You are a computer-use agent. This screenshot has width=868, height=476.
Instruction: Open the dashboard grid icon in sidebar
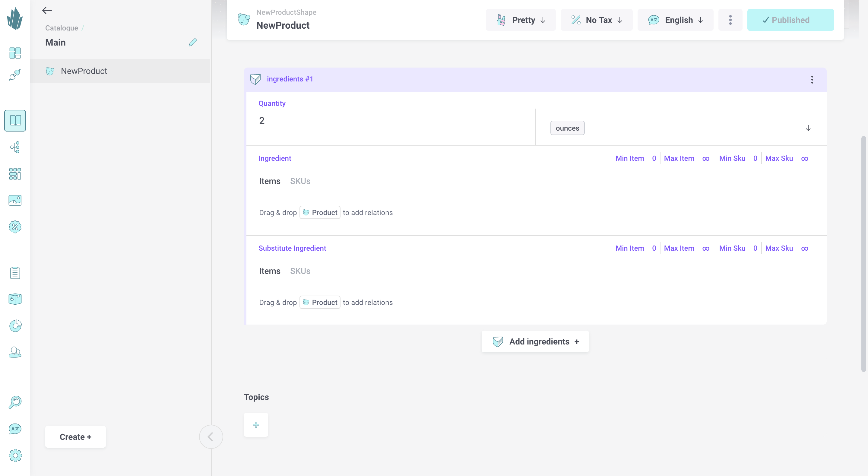[x=15, y=53]
